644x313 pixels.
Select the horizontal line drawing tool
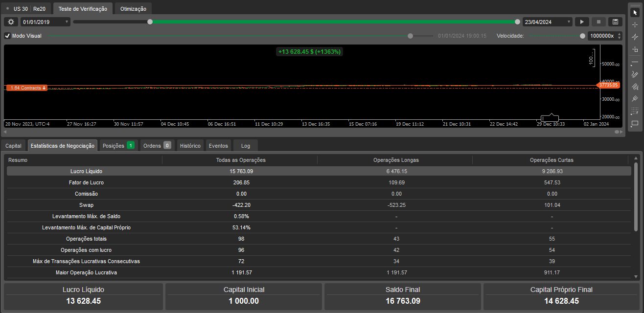point(635,63)
